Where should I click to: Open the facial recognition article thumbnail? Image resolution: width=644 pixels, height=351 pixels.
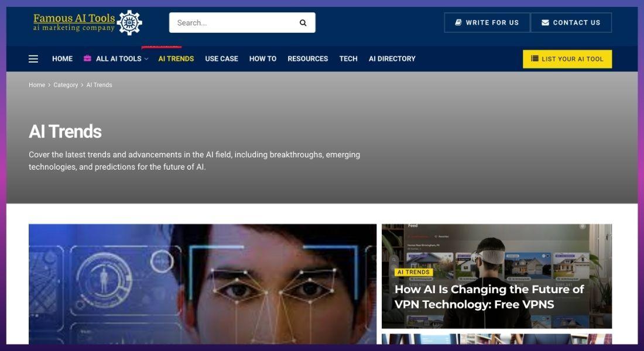coord(203,284)
